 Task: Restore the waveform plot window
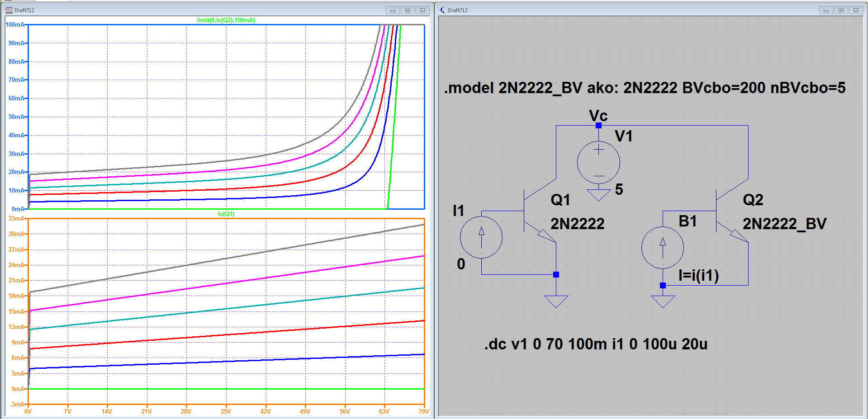point(408,10)
